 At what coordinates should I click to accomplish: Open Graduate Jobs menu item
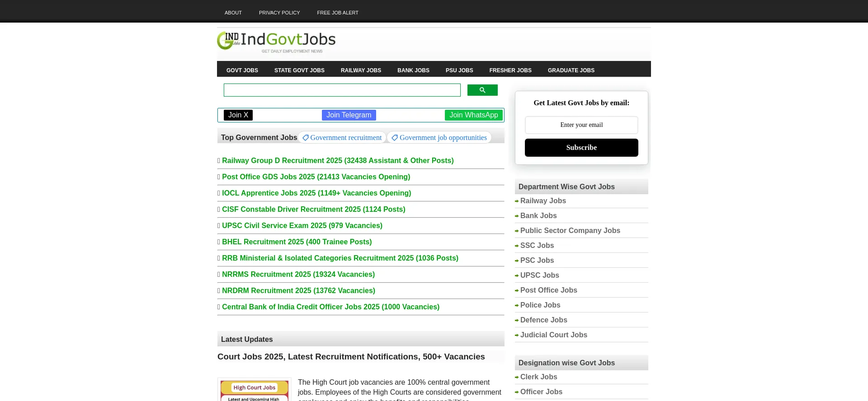(571, 70)
